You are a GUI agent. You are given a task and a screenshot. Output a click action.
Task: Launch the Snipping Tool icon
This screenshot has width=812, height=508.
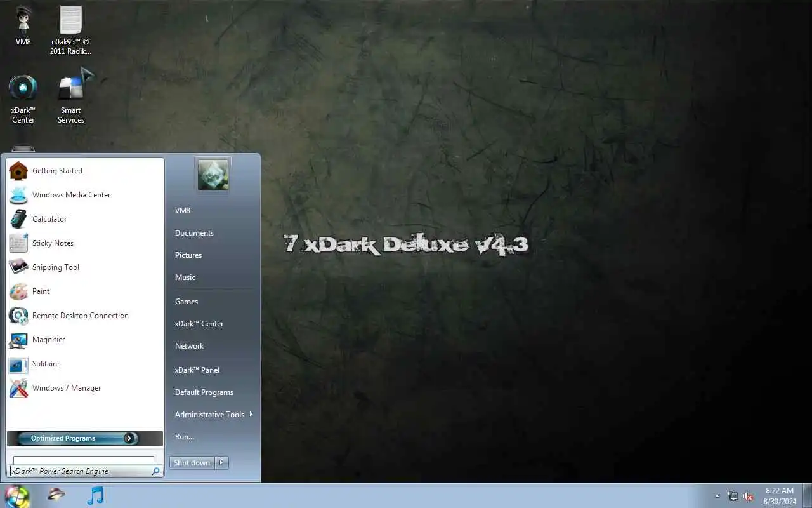[x=18, y=267]
